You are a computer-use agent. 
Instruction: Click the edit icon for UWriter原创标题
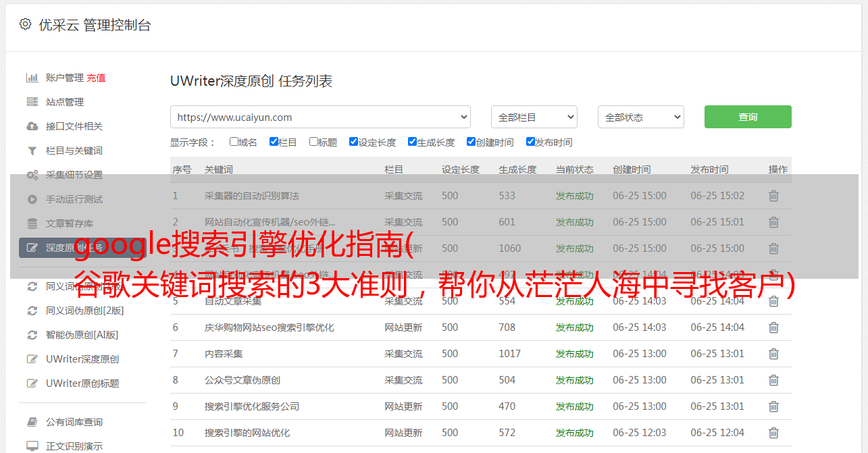tap(32, 383)
